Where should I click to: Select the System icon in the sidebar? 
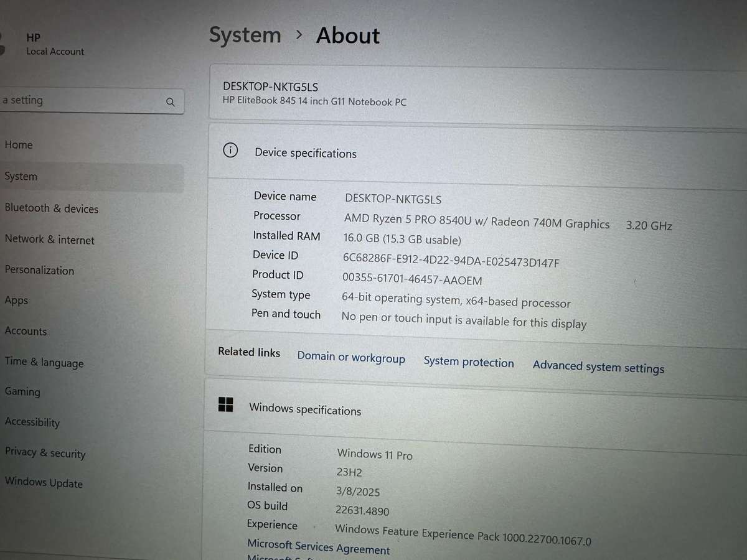21,176
